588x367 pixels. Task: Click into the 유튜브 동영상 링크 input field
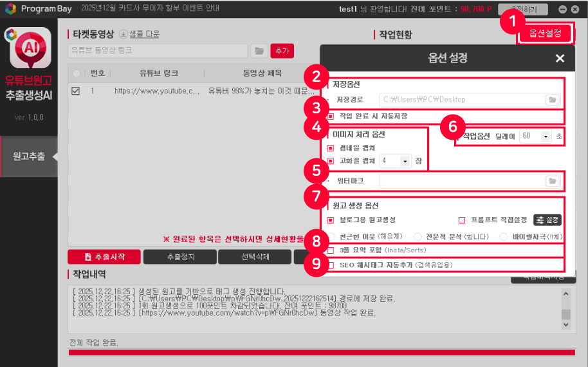coord(158,50)
